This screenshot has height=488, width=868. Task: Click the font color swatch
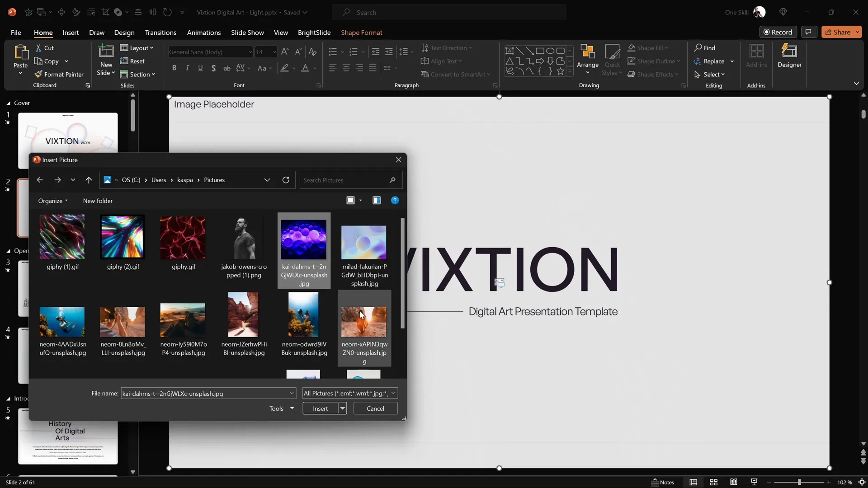point(305,68)
